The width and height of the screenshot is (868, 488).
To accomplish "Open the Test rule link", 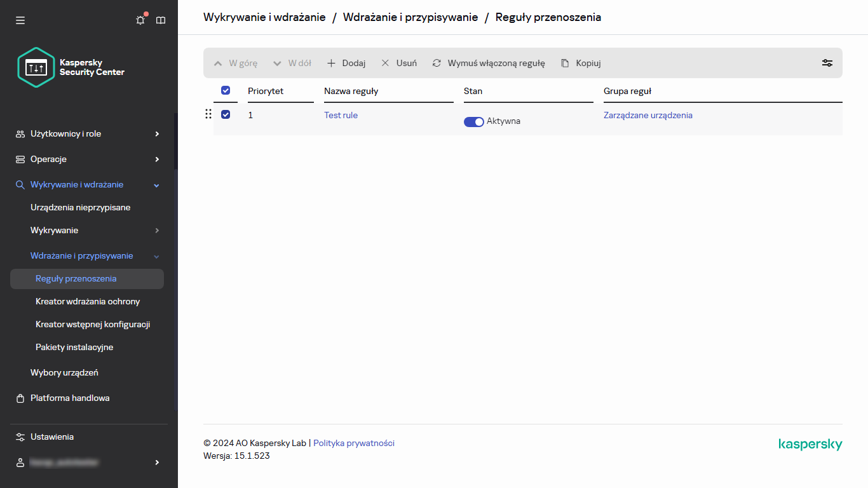I will pos(341,115).
